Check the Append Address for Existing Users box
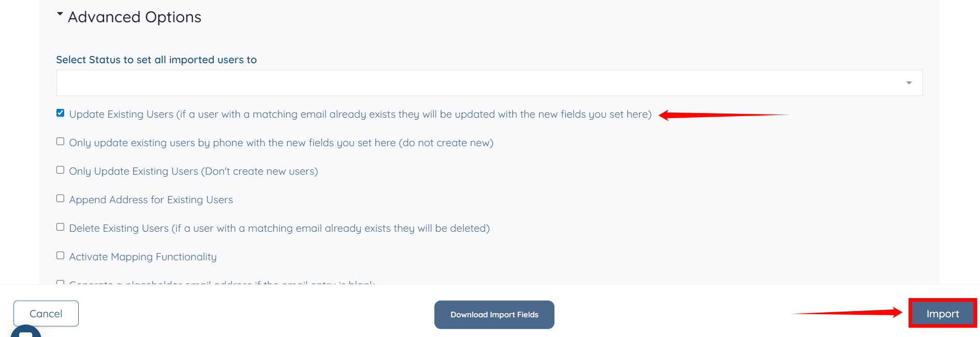Screen dimensions: 980x337 [61, 199]
